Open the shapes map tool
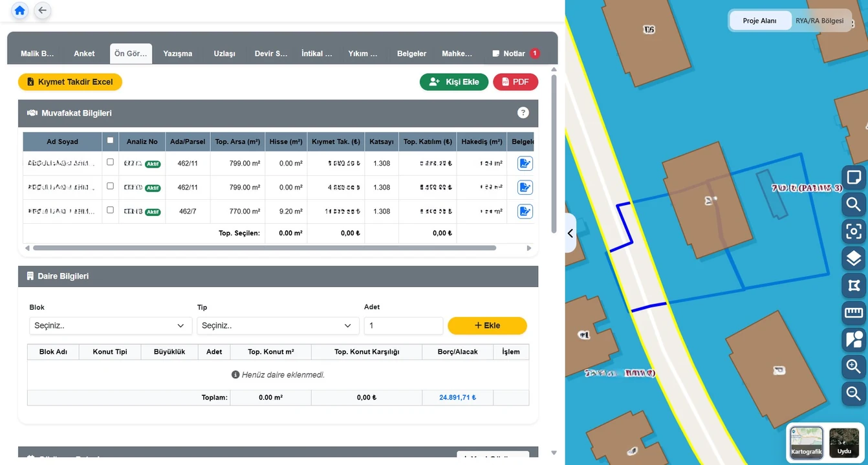Screen dimensions: 868x465 854,340
